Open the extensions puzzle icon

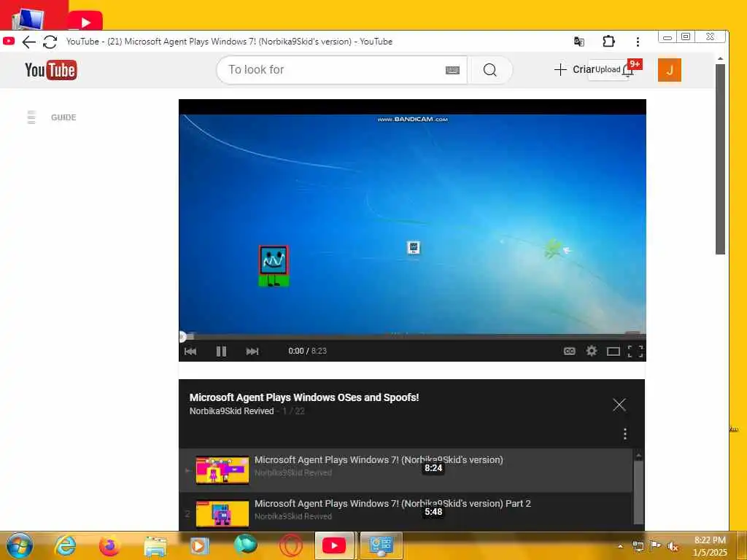click(x=608, y=42)
